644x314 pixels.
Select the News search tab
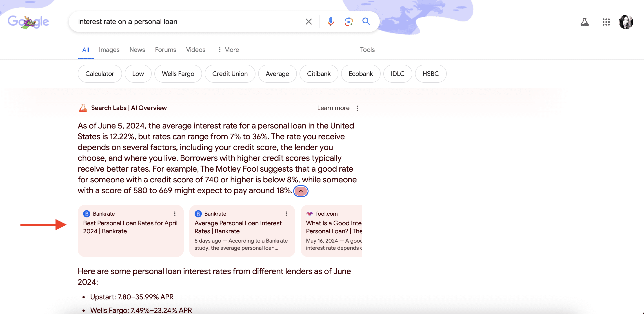click(x=137, y=49)
